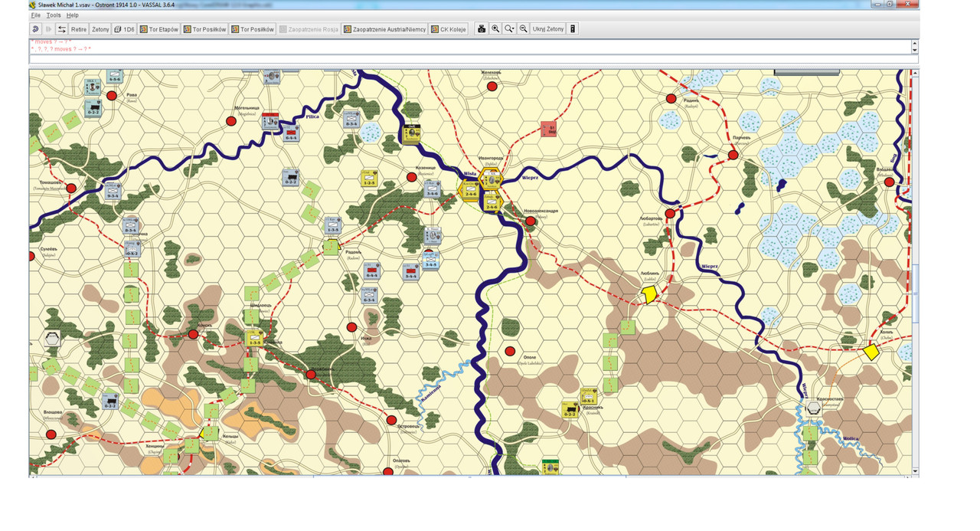
Task: Click the last toolbar icon after Ukryj Zetony
Action: click(573, 29)
